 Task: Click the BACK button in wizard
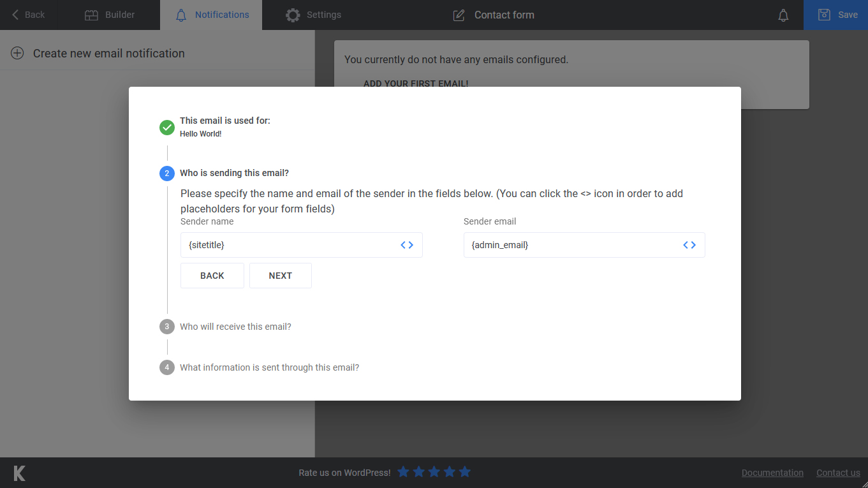tap(212, 276)
